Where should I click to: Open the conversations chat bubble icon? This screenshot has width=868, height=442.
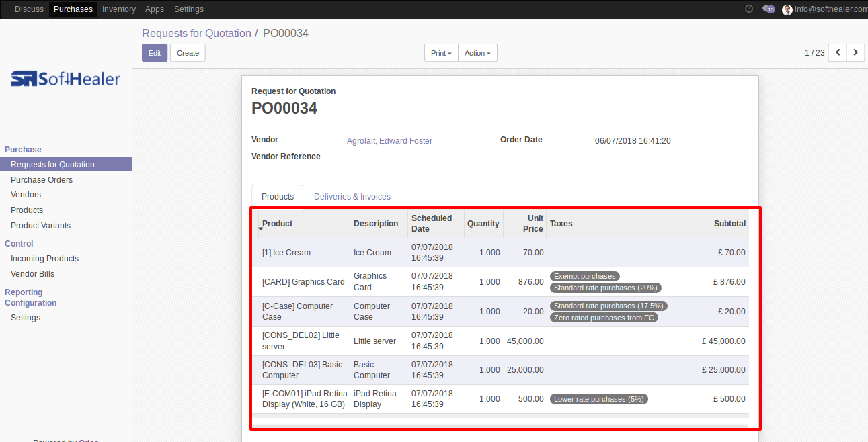[x=768, y=9]
